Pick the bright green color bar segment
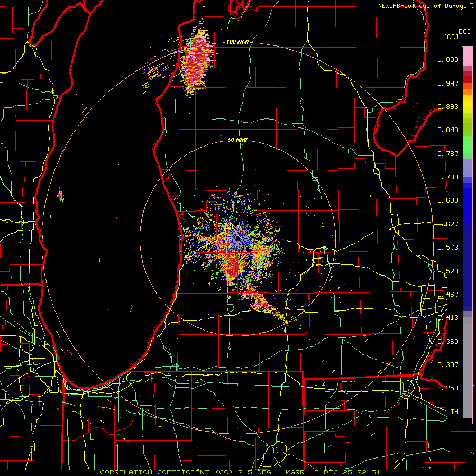476x476 pixels. (x=467, y=144)
